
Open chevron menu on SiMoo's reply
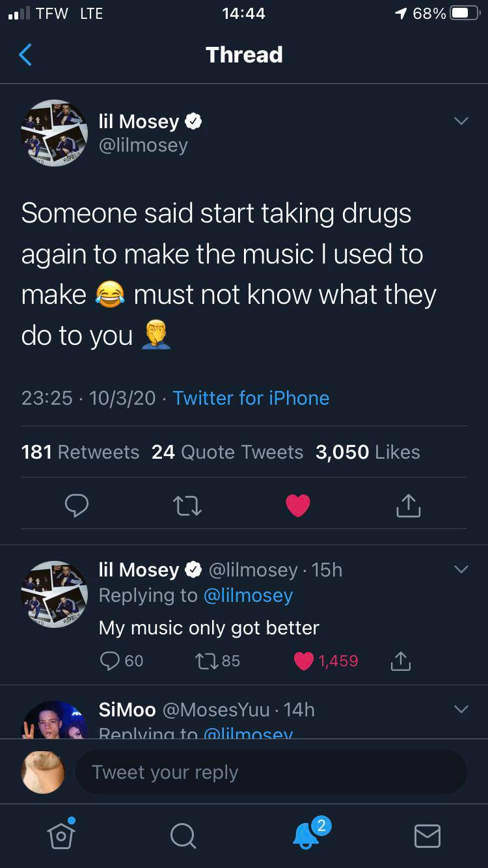point(461,709)
